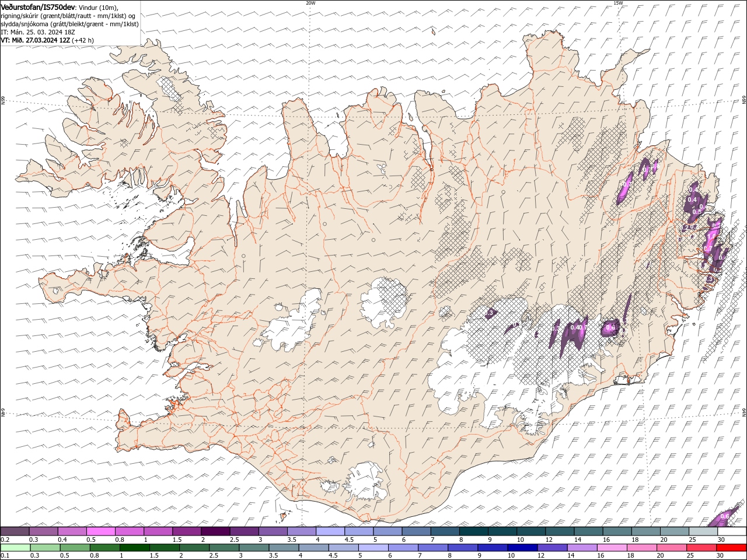Select the light green rain swatch labeled 0.3
This screenshot has height=560, width=747.
pyautogui.click(x=45, y=548)
